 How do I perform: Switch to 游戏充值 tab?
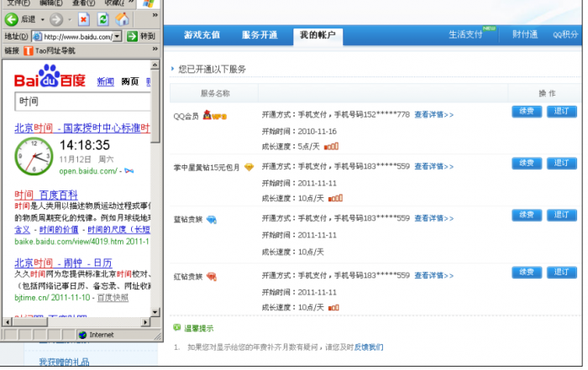[202, 35]
